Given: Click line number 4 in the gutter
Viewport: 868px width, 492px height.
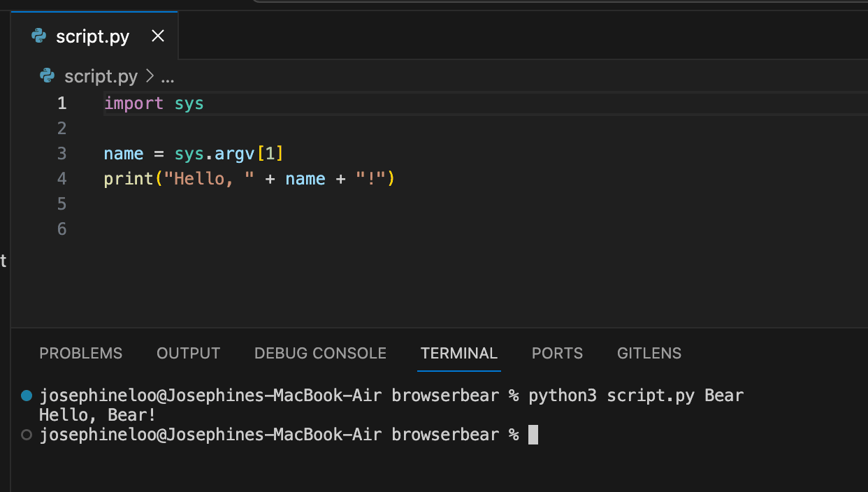Looking at the screenshot, I should pos(62,178).
